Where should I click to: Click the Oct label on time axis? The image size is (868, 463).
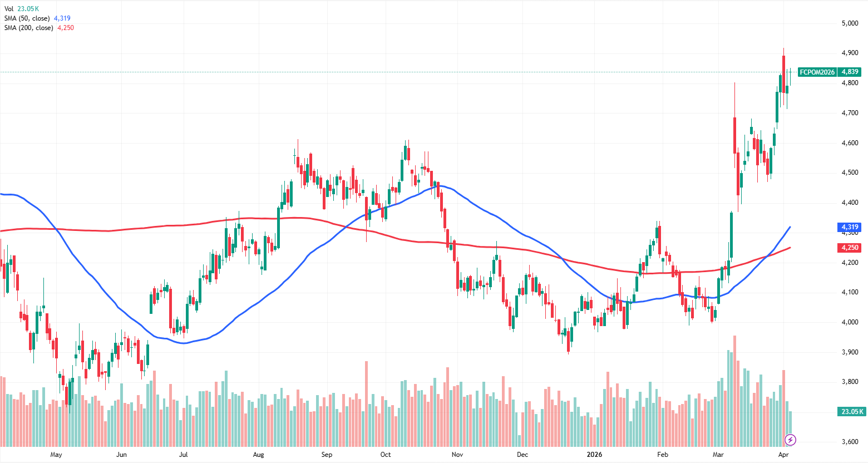click(x=386, y=455)
